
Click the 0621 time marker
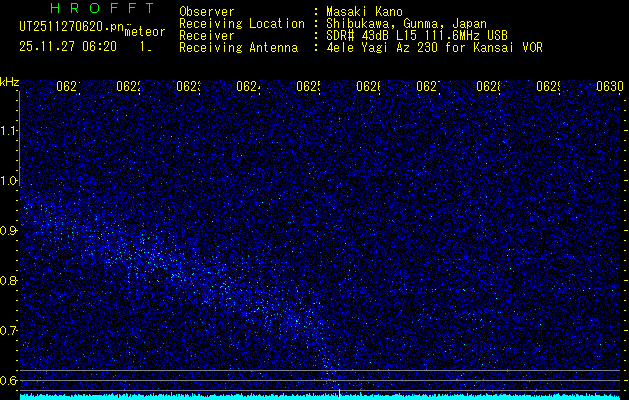pos(68,86)
